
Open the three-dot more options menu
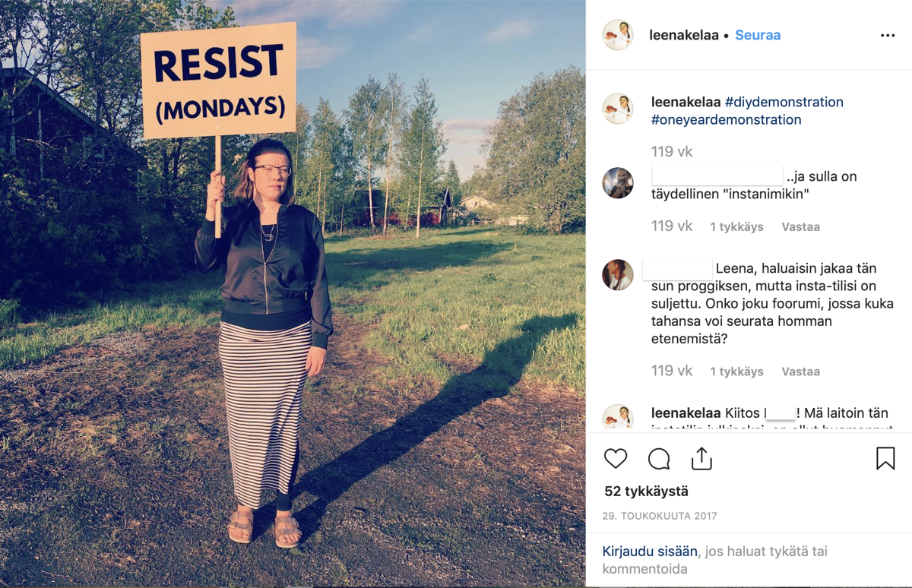point(888,36)
